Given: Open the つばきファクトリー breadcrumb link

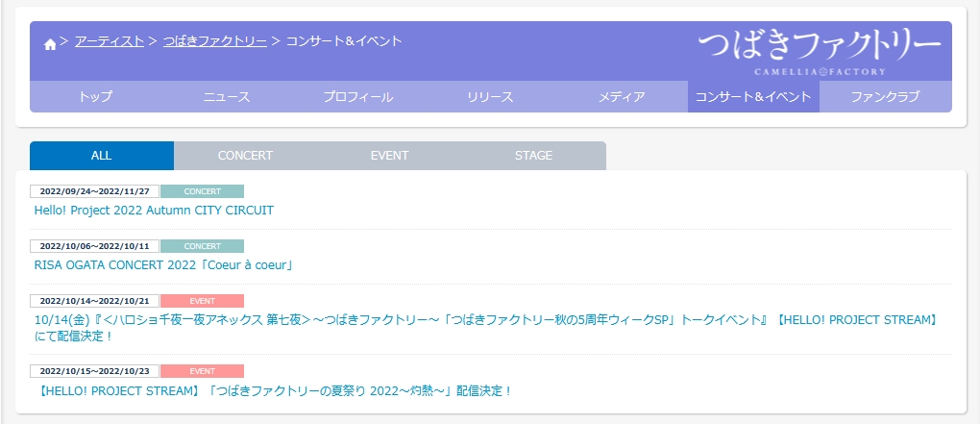Looking at the screenshot, I should tap(215, 41).
